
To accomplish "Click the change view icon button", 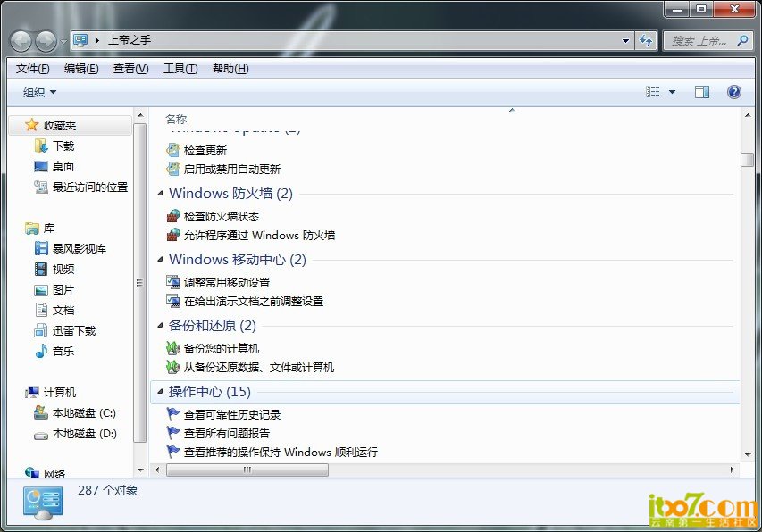I will pyautogui.click(x=653, y=92).
